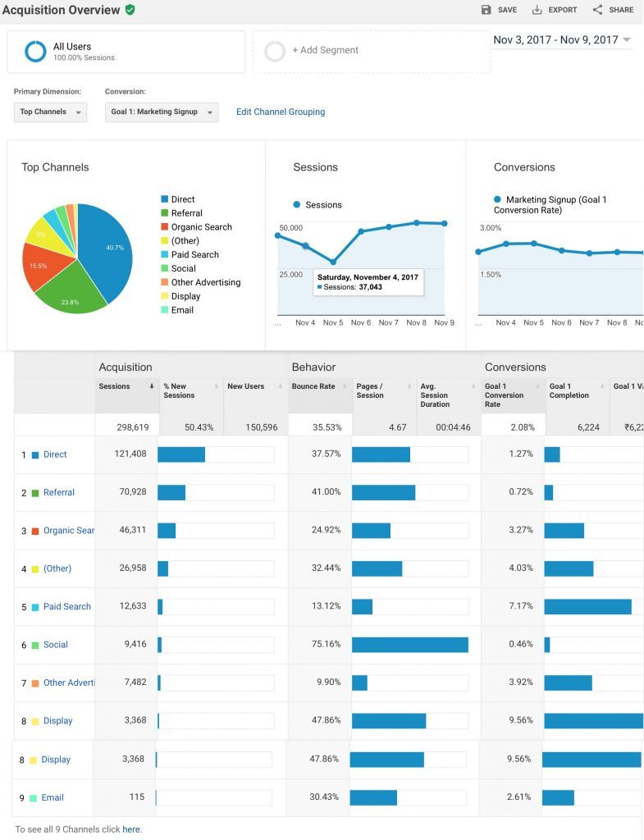Screen dimensions: 644x840
Task: Click the Goal 1 Conversion Rate sort arrow
Action: 537,386
